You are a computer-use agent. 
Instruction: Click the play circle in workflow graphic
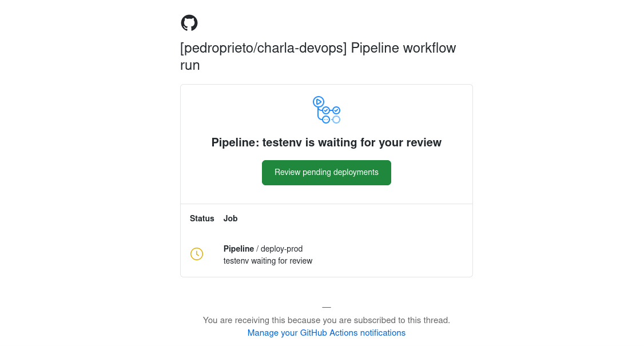point(319,102)
